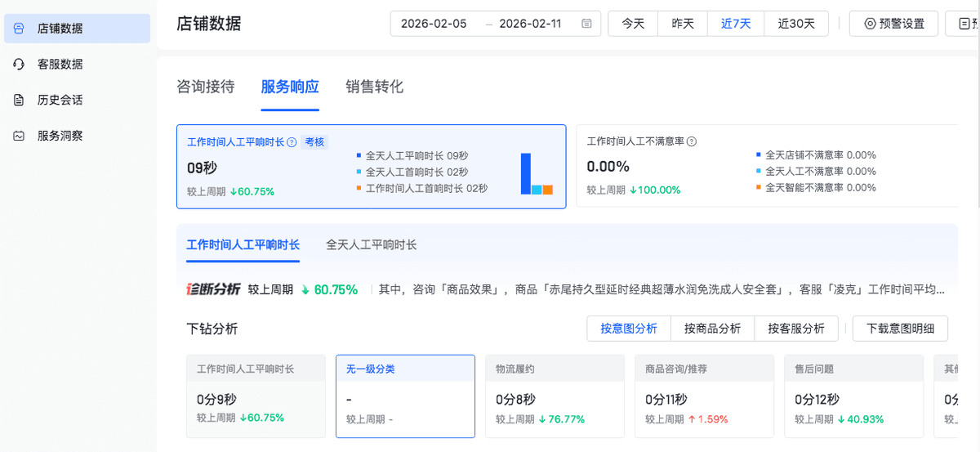The height and width of the screenshot is (452, 980).
Task: Click help icon next to 工作时间人工不满意率
Action: pos(692,141)
